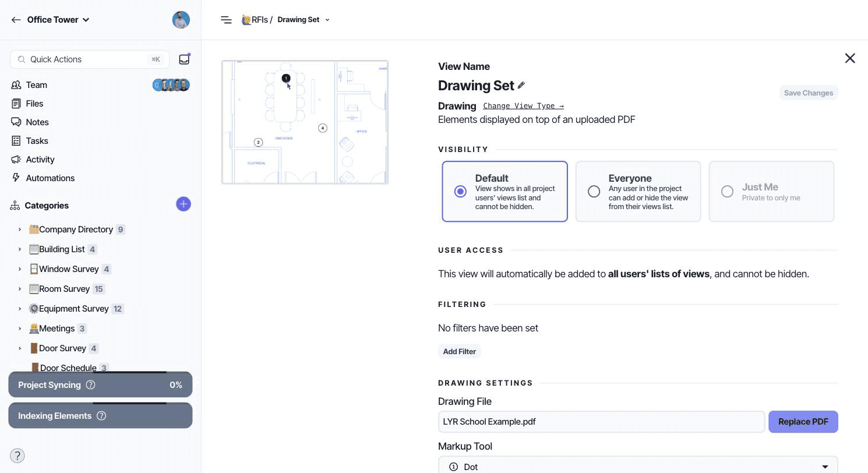Select the Everyone visibility option
This screenshot has width=868, height=473.
(x=638, y=192)
